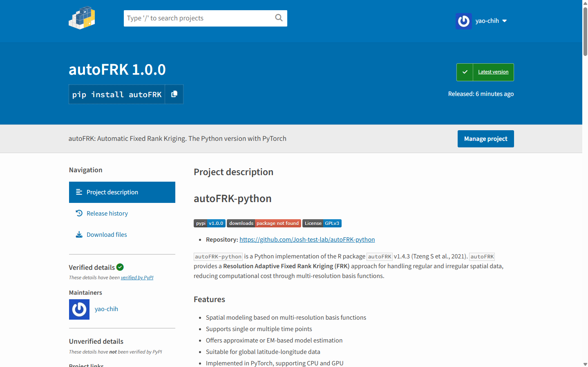Click 'Supports single or multiple time points' item
Image resolution: width=588 pixels, height=367 pixels.
259,329
